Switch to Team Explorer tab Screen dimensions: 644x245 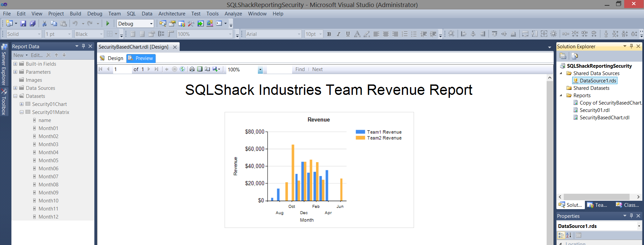[x=598, y=205]
